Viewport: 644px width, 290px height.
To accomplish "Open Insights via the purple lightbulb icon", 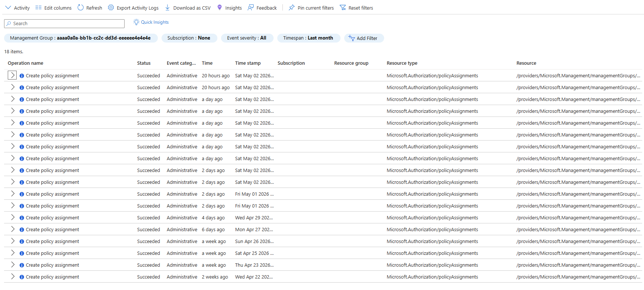I will point(220,7).
